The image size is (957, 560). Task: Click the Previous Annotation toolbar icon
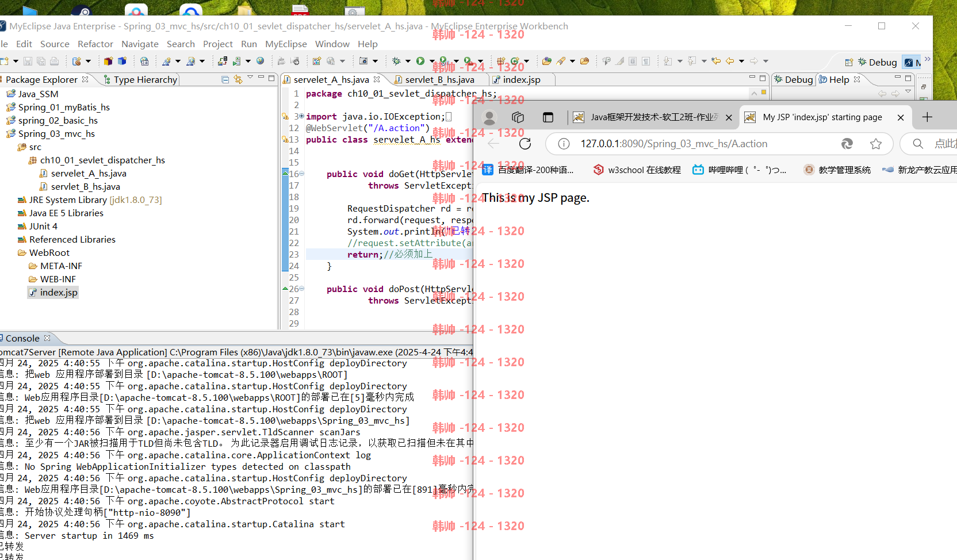691,61
